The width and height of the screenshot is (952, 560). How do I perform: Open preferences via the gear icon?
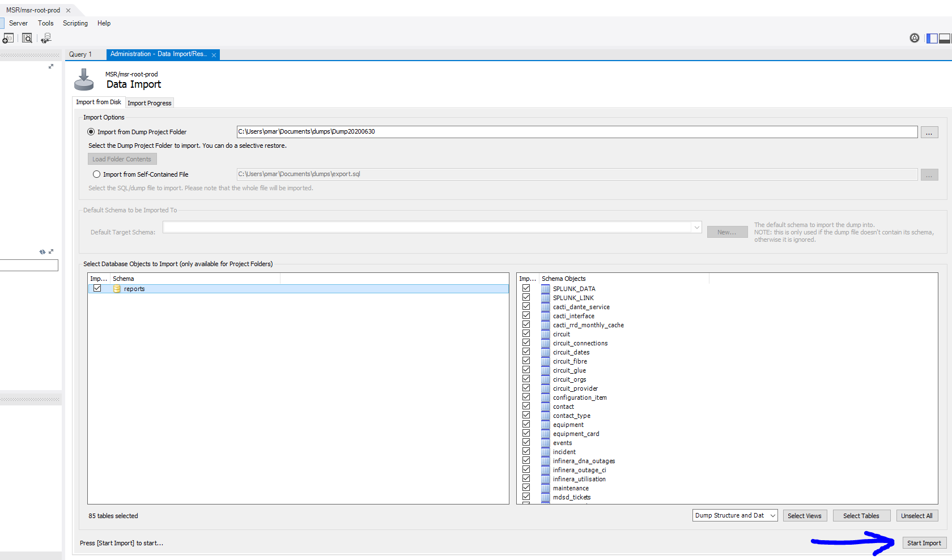click(x=914, y=38)
